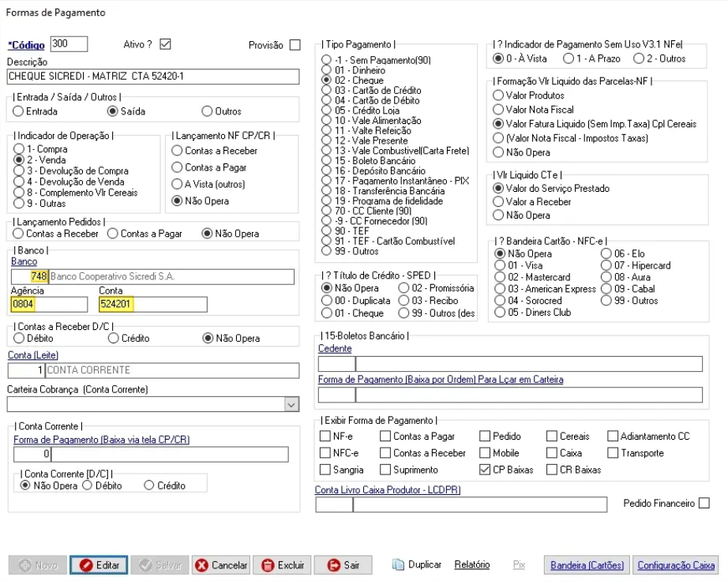Select 02 - Promissória título de crédito
Viewport: 728px width, 581px height.
tap(403, 288)
